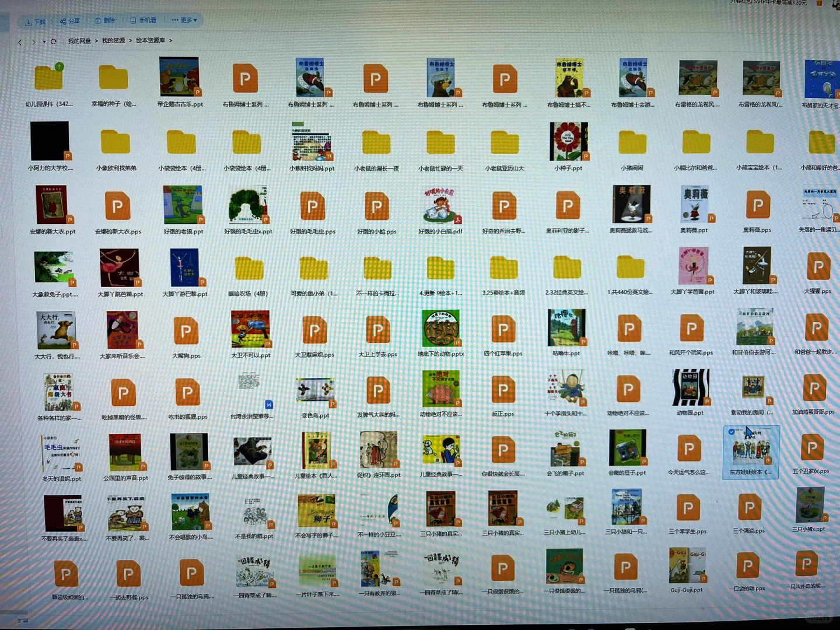
Task: Select the 好饿的老狼.ppt file
Action: (183, 205)
